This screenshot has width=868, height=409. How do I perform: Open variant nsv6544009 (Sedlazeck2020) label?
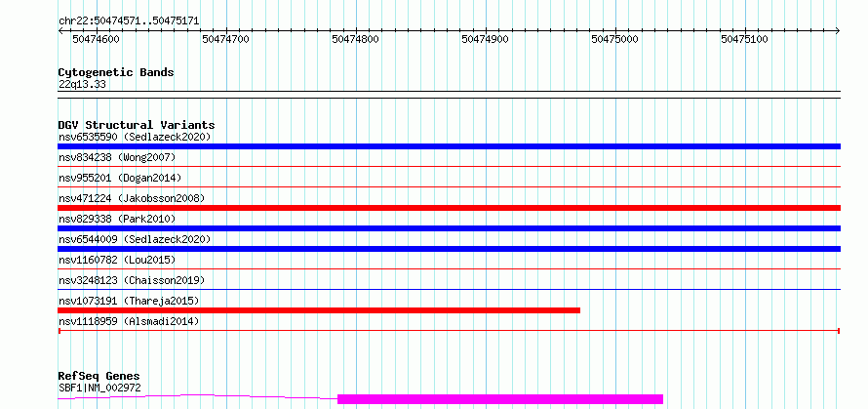click(135, 239)
